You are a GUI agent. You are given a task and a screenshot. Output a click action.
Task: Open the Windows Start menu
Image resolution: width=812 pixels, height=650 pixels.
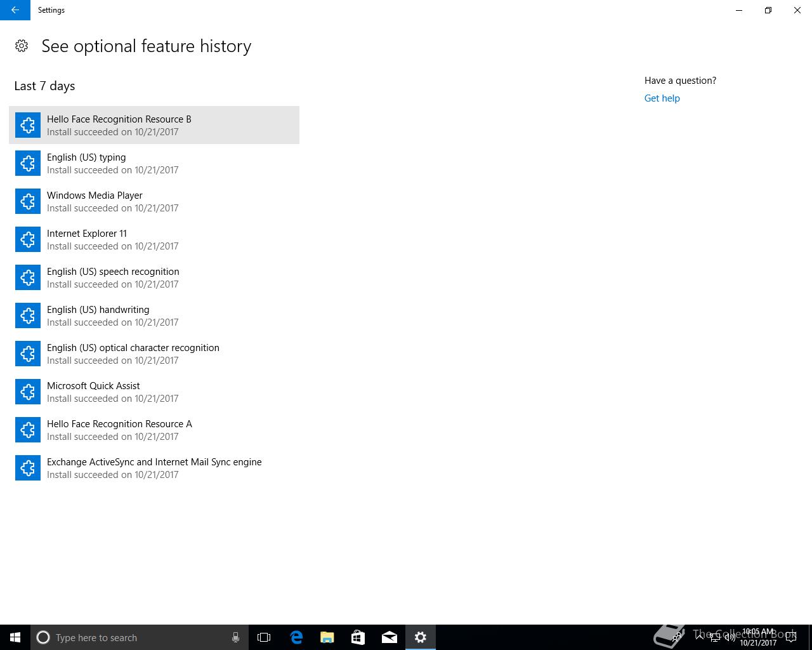tap(15, 637)
